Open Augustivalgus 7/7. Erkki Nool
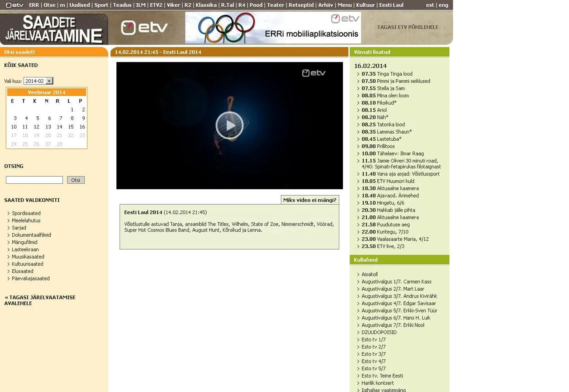The image size is (569, 392). (x=393, y=325)
